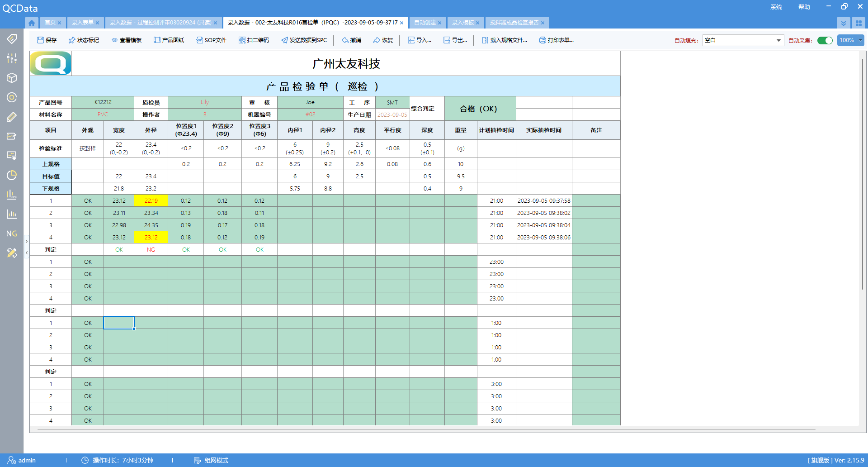Close the 自动创建 tab
Screen dimensions: 868x467
click(x=439, y=23)
